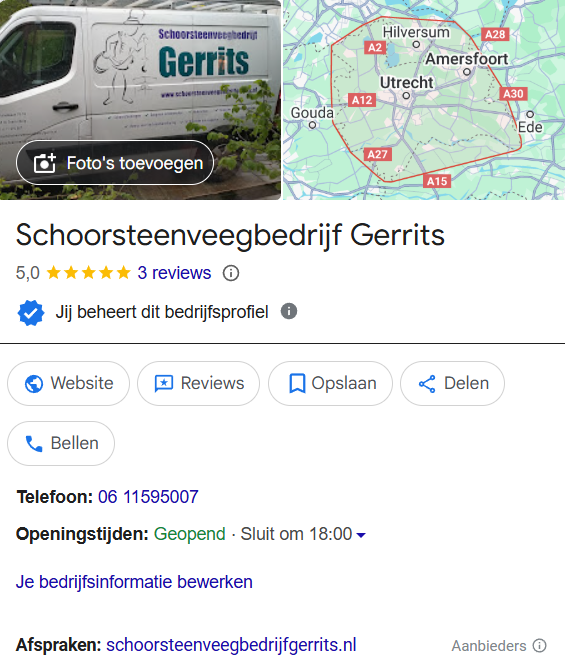Open the service area map thumbnail
Screen dimensions: 565x657
[x=424, y=100]
